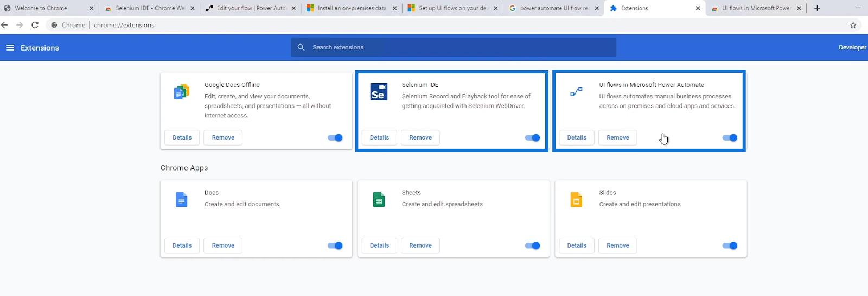Click the Extensions page title
The image size is (868, 296).
click(x=40, y=48)
